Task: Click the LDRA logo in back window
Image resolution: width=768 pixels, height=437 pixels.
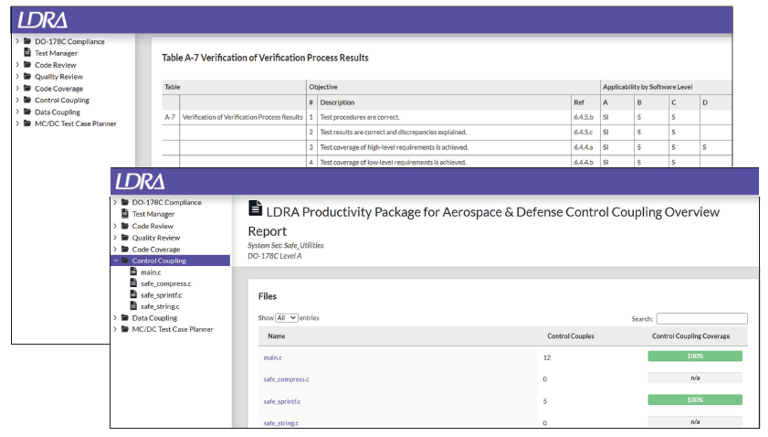Action: tap(43, 20)
